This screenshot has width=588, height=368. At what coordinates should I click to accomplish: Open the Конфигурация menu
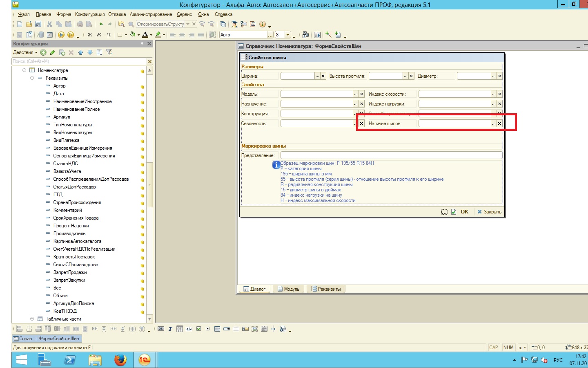(90, 14)
